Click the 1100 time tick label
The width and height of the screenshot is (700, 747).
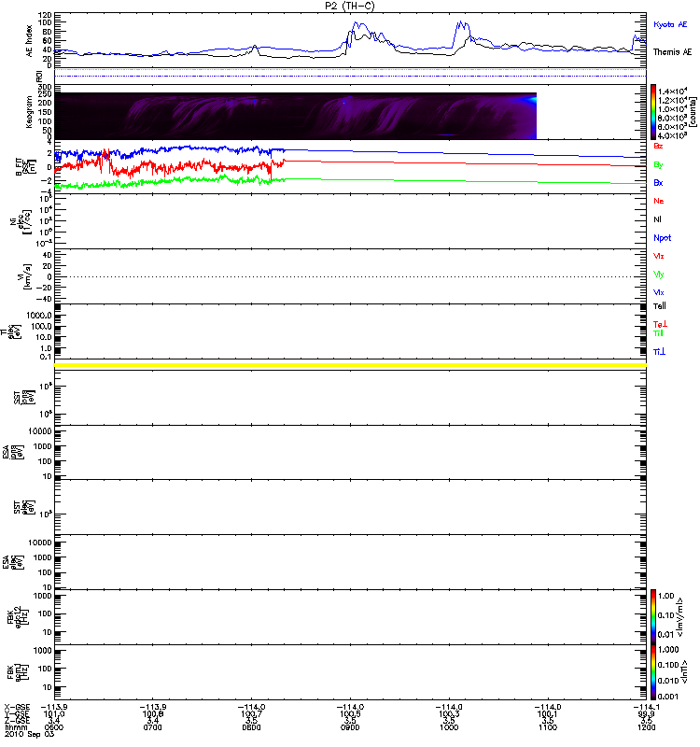548,727
